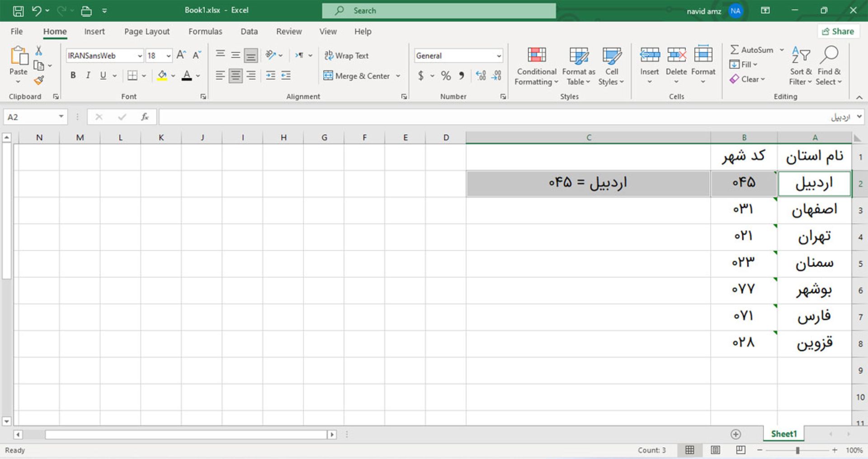Toggle Bold formatting
Viewport: 868px width, 459px height.
pyautogui.click(x=73, y=75)
